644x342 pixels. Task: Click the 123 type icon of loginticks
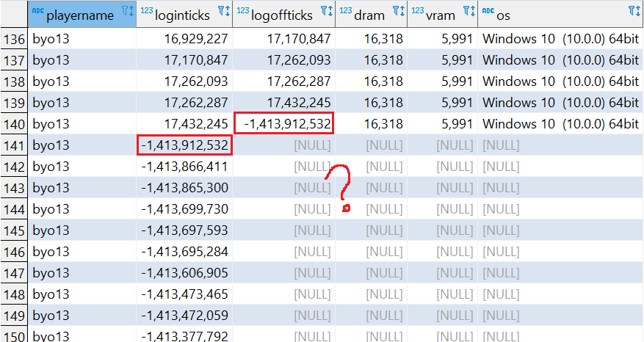coord(145,11)
